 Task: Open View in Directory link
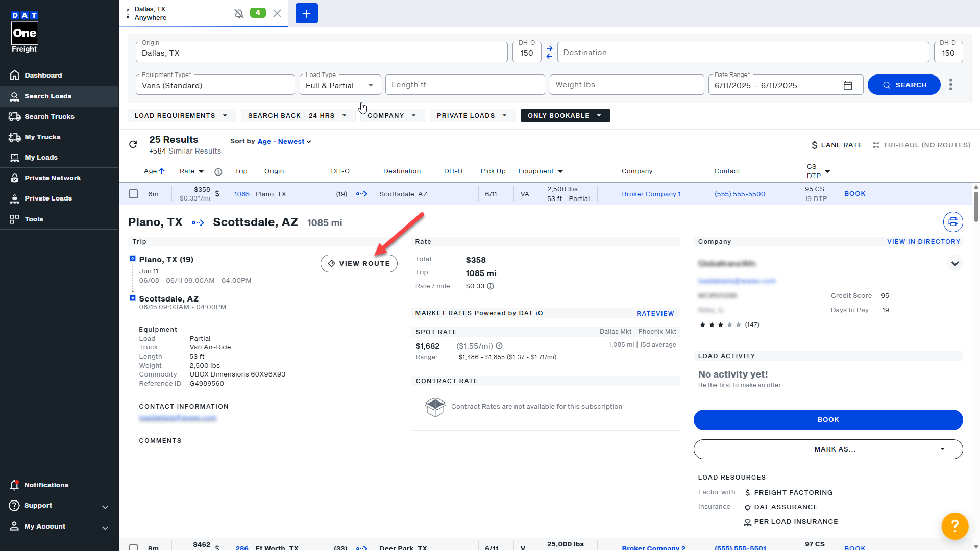923,242
